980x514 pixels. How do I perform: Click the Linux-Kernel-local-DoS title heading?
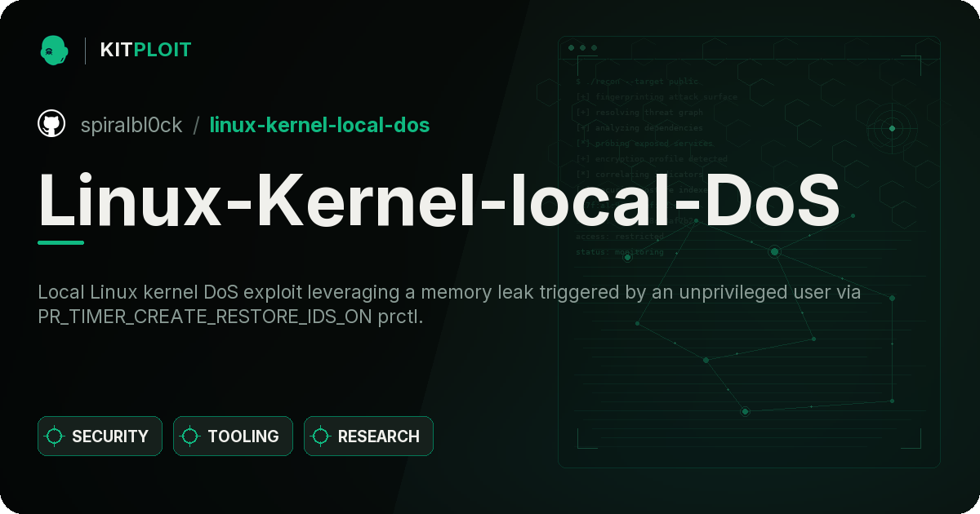(x=439, y=198)
